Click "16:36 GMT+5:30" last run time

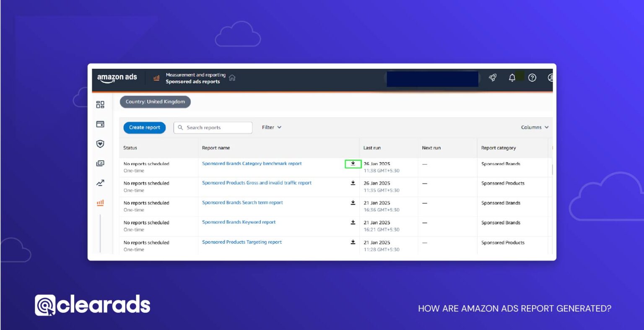382,210
